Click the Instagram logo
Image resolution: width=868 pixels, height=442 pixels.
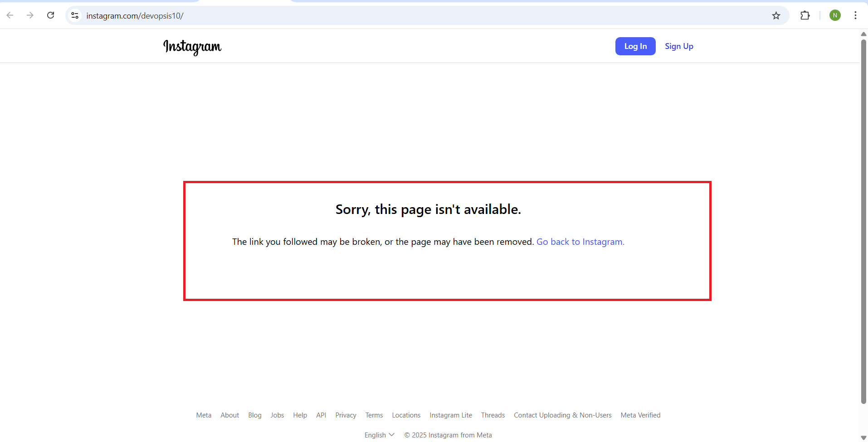(x=192, y=47)
